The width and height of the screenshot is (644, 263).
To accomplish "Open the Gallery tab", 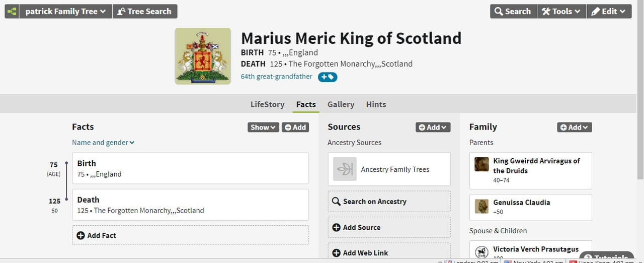I will pyautogui.click(x=341, y=104).
